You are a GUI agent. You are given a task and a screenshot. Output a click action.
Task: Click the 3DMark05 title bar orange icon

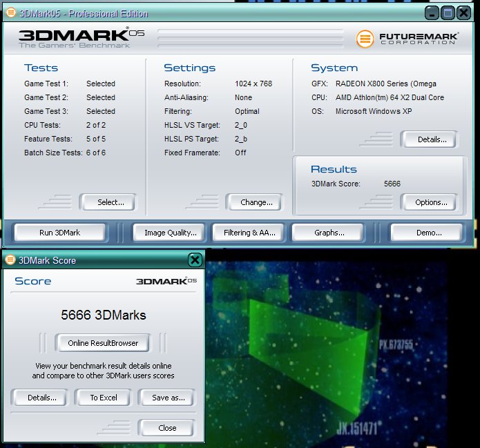pos(11,13)
